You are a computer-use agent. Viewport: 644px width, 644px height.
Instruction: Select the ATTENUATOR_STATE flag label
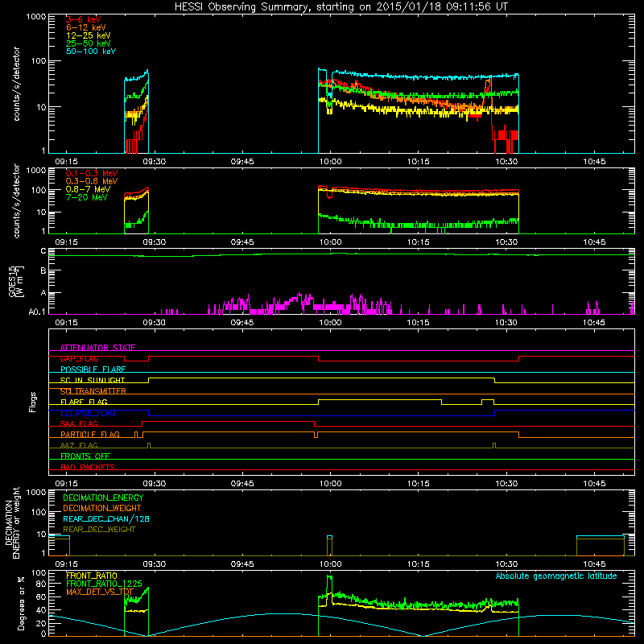pos(97,348)
